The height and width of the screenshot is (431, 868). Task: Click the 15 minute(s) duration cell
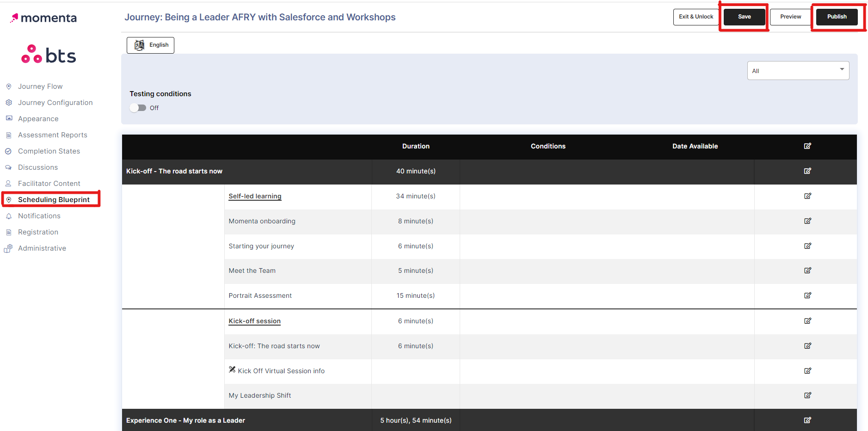point(416,296)
